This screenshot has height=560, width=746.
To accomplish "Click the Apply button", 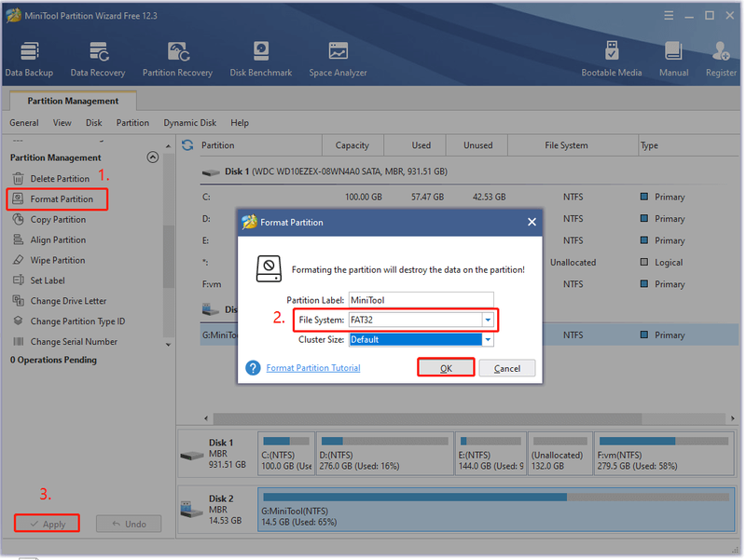I will (48, 524).
